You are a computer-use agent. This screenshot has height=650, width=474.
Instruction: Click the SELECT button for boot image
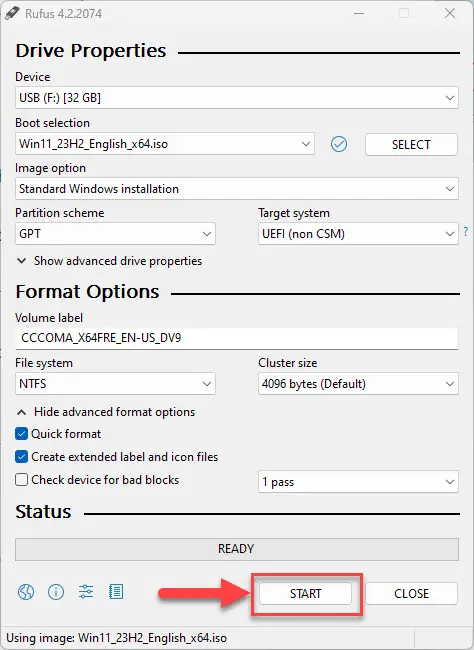pos(411,145)
